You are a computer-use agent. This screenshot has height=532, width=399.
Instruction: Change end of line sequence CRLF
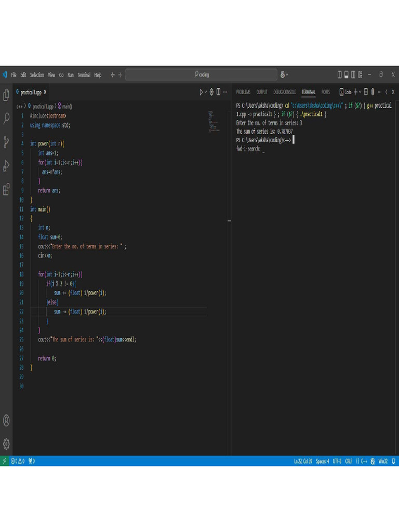[349, 461]
